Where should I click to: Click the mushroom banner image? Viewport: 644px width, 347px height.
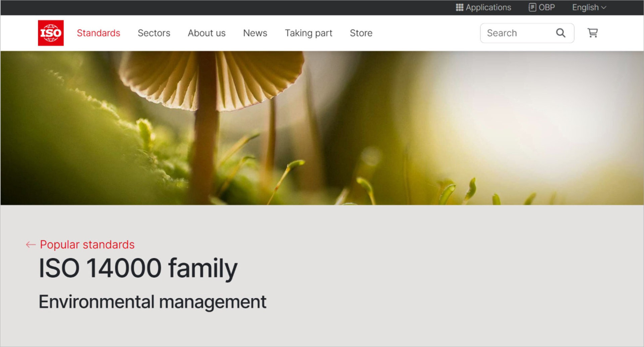coord(322,128)
